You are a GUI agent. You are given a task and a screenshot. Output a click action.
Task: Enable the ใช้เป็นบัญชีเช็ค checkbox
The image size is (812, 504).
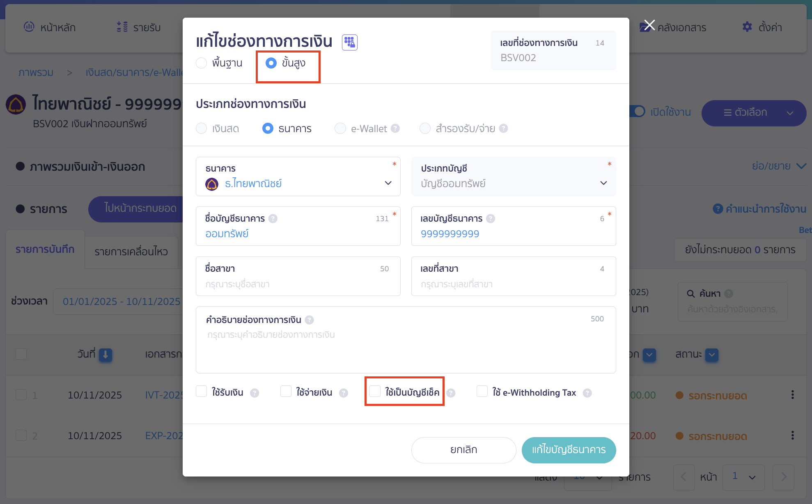tap(374, 392)
